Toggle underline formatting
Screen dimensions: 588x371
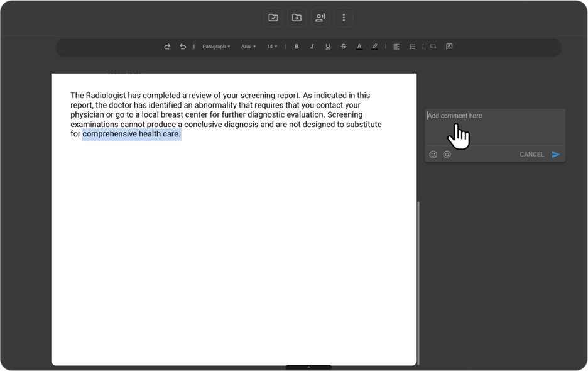[327, 47]
